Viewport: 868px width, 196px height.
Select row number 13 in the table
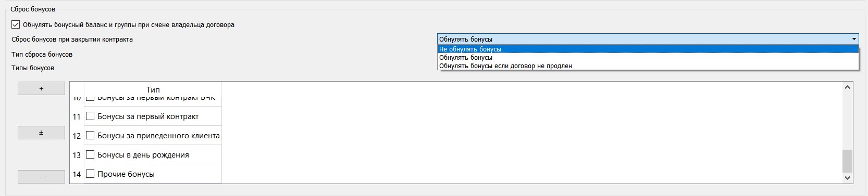pyautogui.click(x=77, y=155)
